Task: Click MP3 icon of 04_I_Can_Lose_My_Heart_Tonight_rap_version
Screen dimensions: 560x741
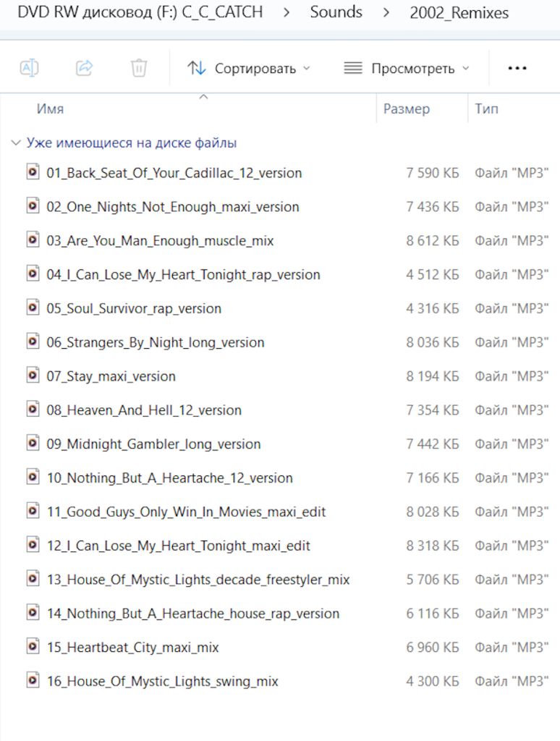Action: click(x=33, y=273)
